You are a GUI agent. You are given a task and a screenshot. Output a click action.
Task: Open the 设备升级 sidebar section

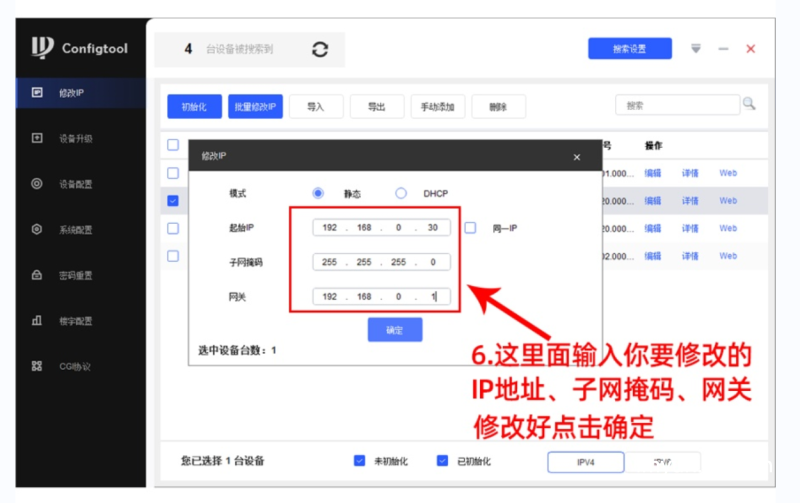[x=81, y=138]
